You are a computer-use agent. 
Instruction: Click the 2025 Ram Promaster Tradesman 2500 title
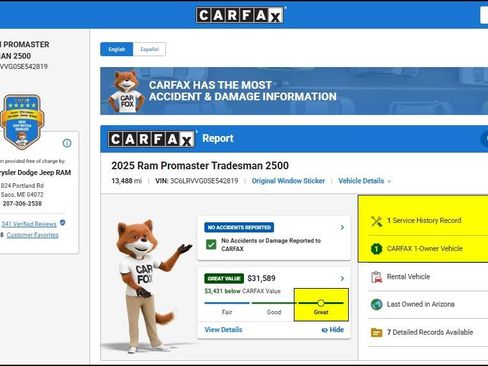(x=200, y=166)
